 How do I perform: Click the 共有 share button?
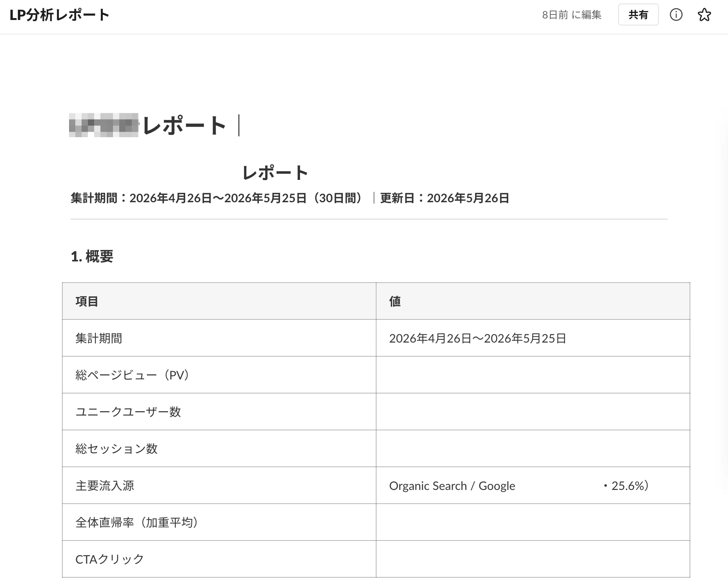coord(638,15)
